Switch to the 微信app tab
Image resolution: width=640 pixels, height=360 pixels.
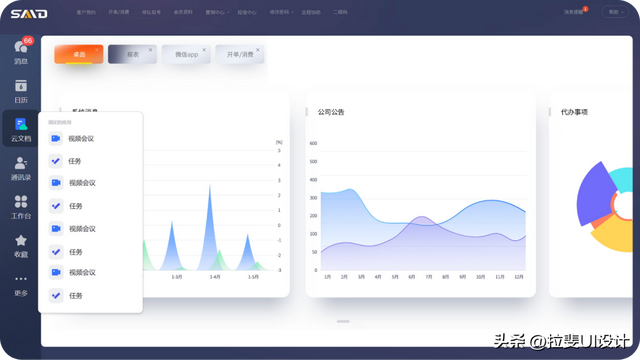pyautogui.click(x=186, y=54)
